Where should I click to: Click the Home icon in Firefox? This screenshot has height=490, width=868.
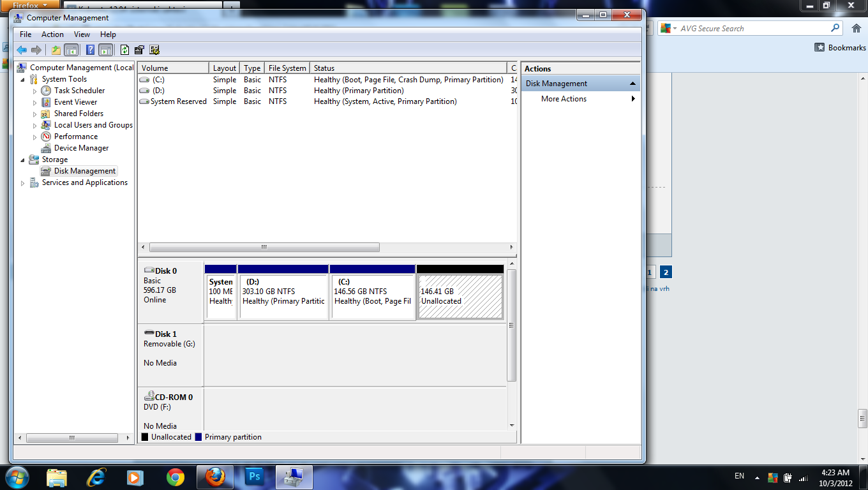pyautogui.click(x=857, y=29)
